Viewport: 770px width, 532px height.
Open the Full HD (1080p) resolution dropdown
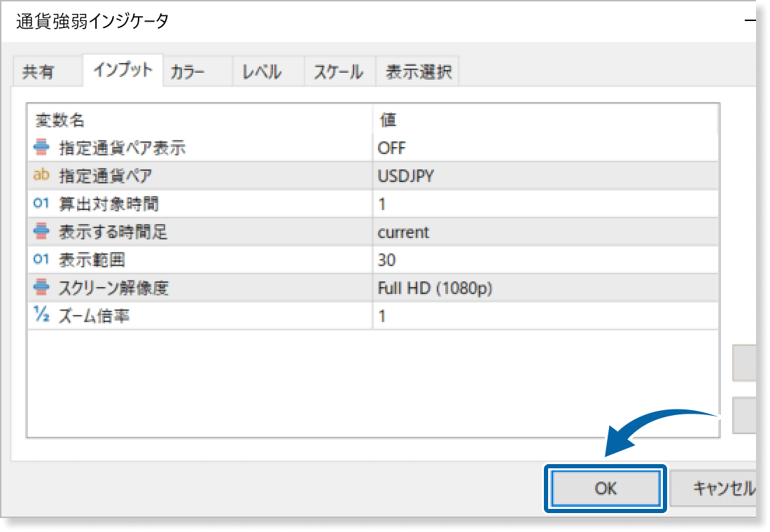pos(545,288)
